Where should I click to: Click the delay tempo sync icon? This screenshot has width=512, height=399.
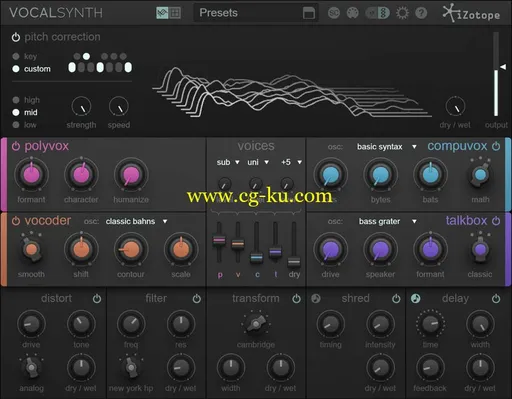415,298
